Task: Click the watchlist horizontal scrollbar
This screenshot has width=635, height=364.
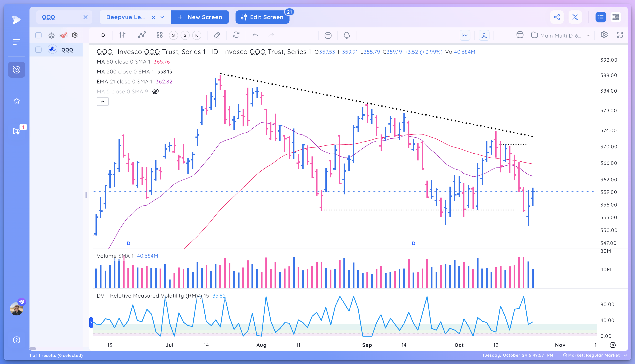Action: click(33, 348)
